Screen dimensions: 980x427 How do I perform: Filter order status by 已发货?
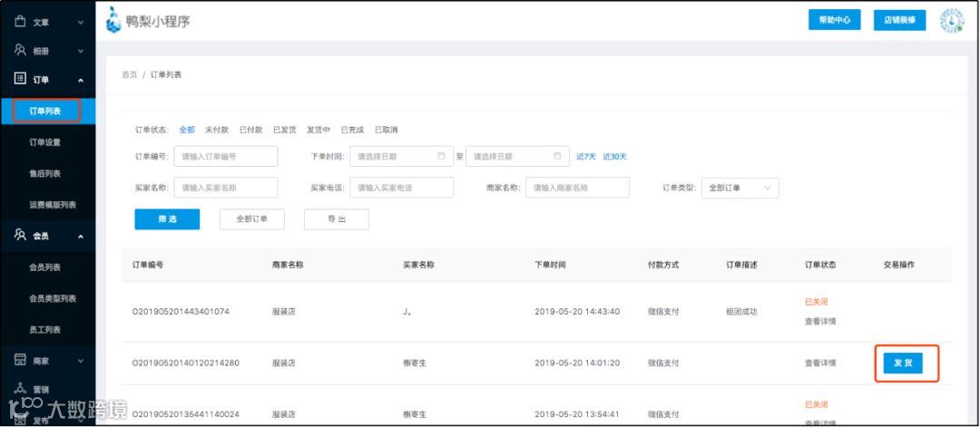(284, 130)
